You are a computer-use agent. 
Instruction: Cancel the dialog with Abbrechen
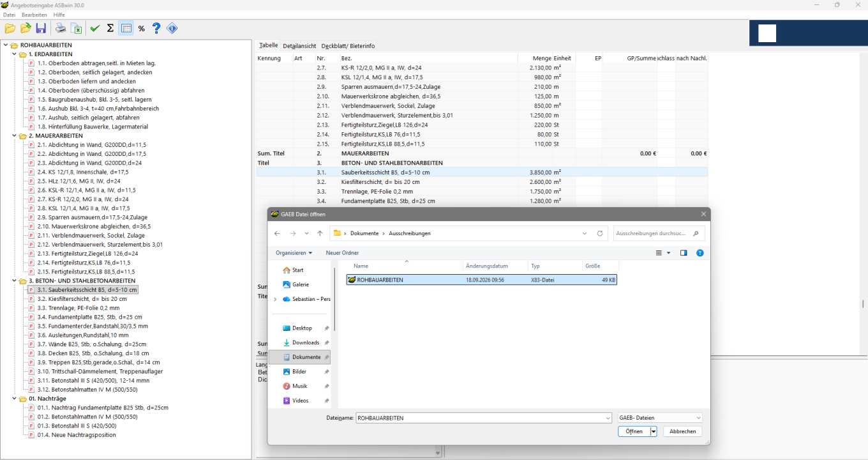tap(682, 431)
